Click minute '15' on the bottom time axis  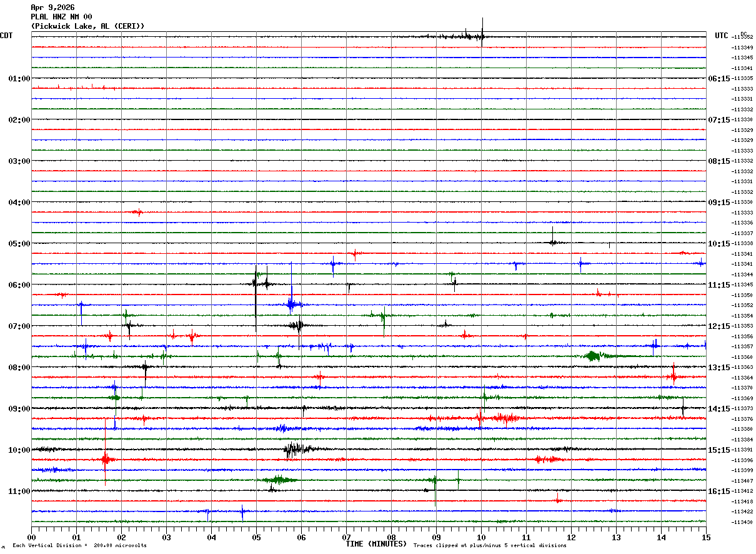coord(706,537)
